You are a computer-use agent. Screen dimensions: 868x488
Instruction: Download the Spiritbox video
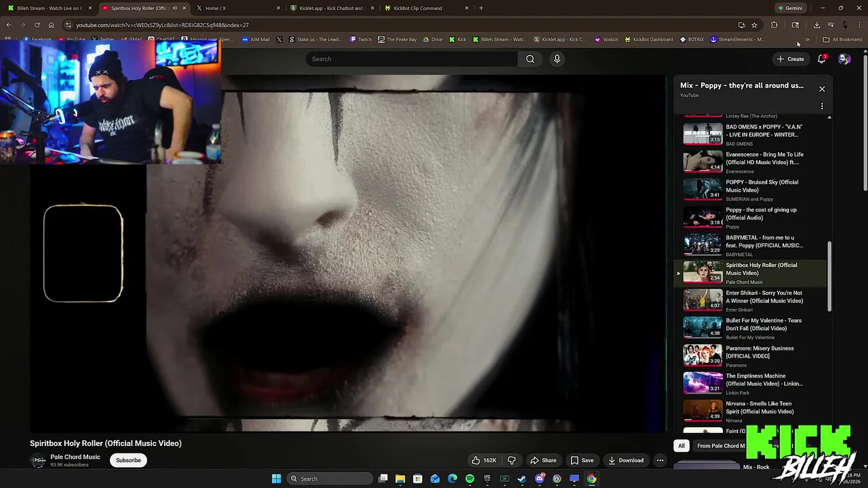pyautogui.click(x=626, y=460)
